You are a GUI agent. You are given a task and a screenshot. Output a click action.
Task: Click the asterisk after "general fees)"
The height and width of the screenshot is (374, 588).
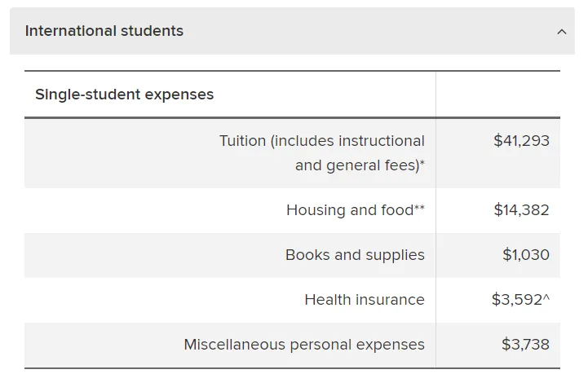click(x=422, y=164)
